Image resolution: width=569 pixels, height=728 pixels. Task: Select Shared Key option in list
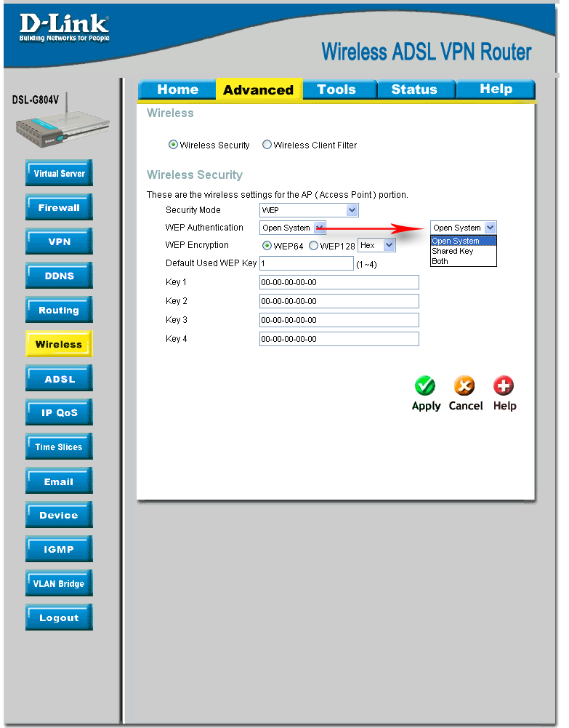click(x=464, y=251)
